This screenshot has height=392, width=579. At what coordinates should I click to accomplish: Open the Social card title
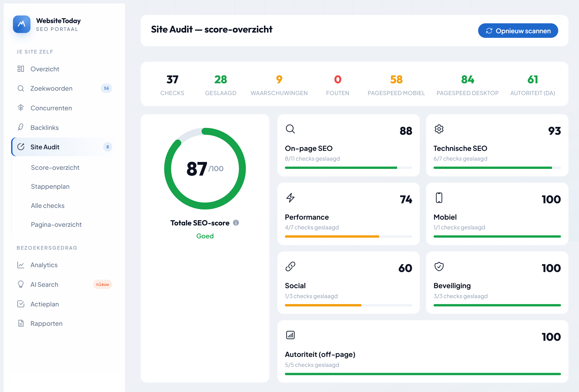(x=295, y=286)
